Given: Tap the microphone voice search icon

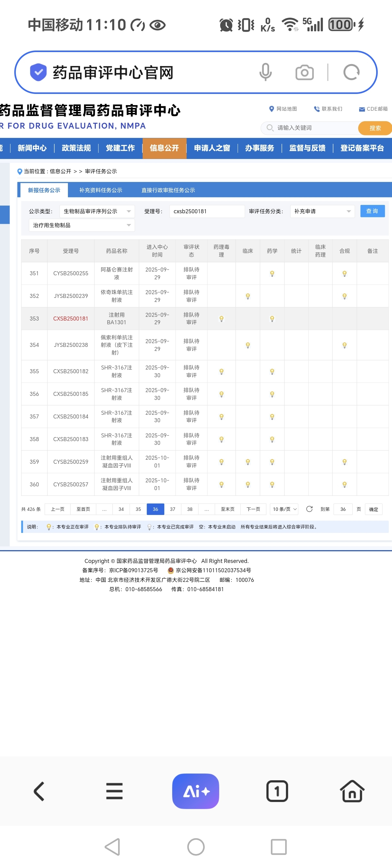Looking at the screenshot, I should (265, 72).
